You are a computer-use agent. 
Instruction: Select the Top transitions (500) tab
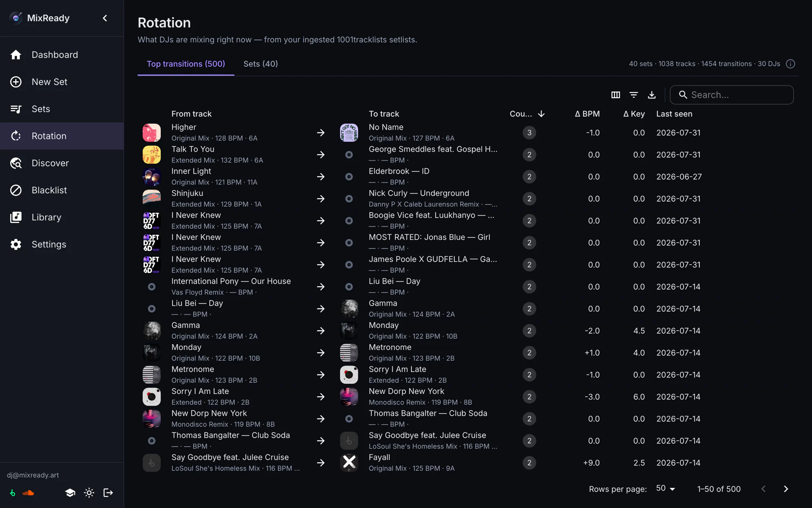pos(186,64)
